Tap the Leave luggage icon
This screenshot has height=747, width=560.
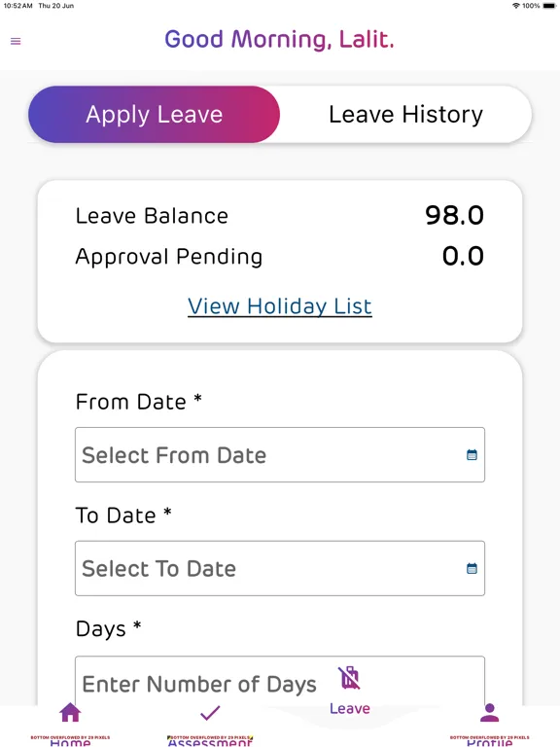tap(350, 677)
